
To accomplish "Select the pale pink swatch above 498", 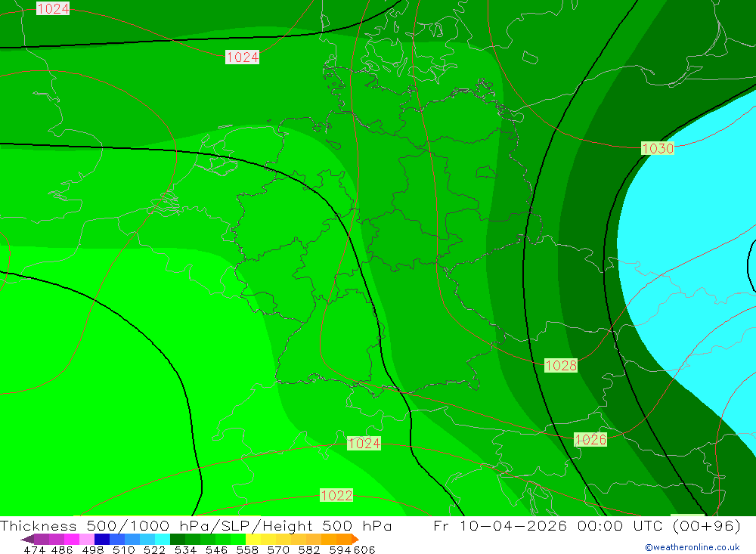I will 87,539.
